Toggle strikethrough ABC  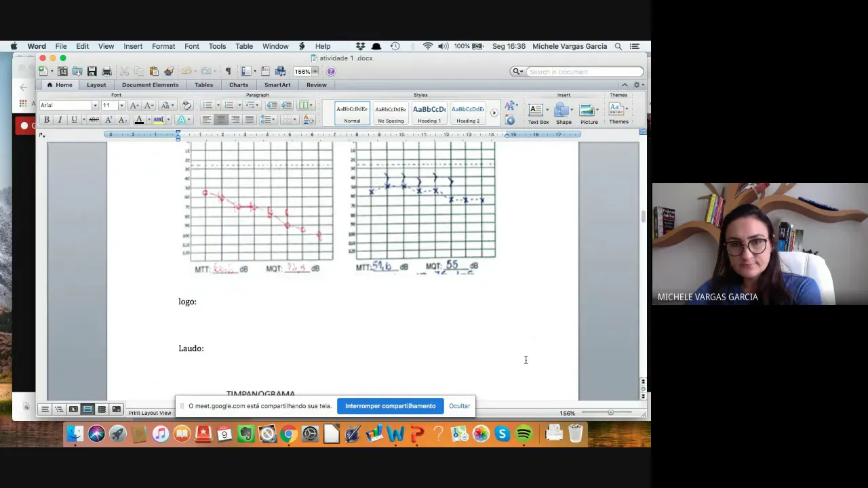pos(94,119)
